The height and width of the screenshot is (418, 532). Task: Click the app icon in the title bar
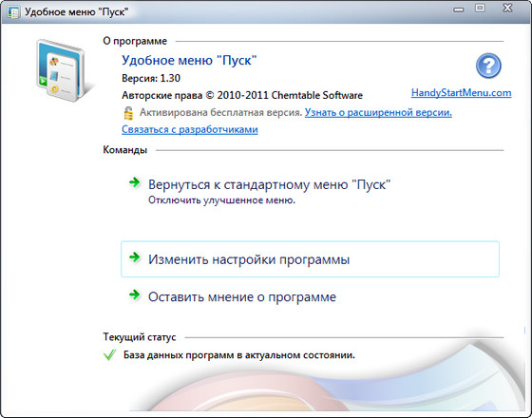[13, 12]
